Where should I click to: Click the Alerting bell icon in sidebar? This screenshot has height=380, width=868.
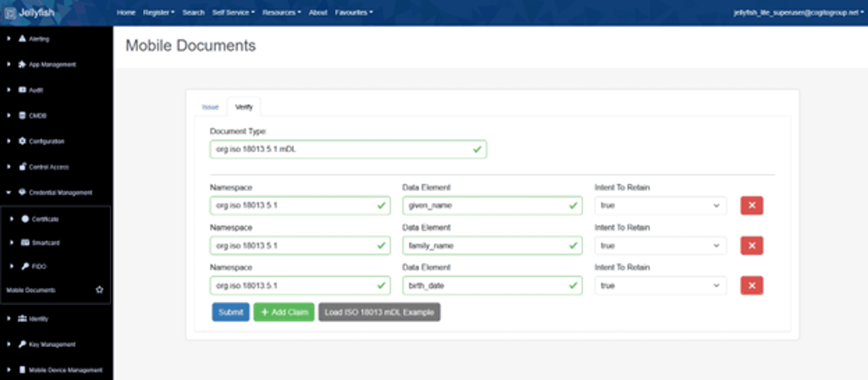click(22, 38)
